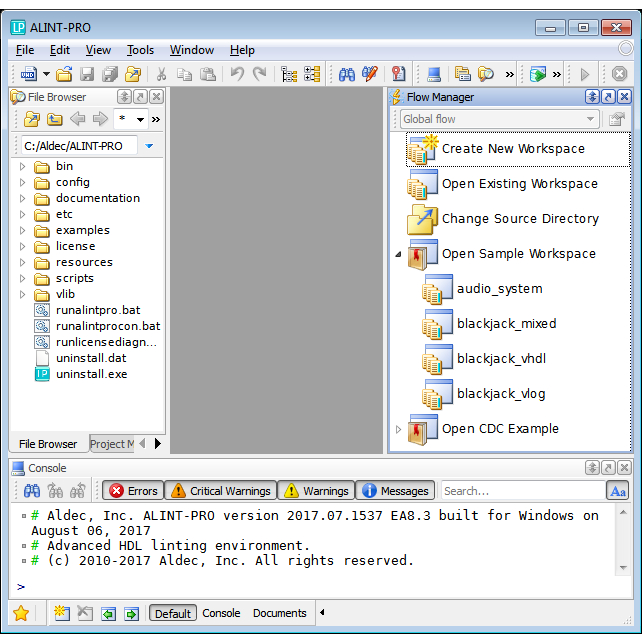Click the Forward arrow in File Browser toolbar
The height and width of the screenshot is (642, 642).
click(x=100, y=119)
